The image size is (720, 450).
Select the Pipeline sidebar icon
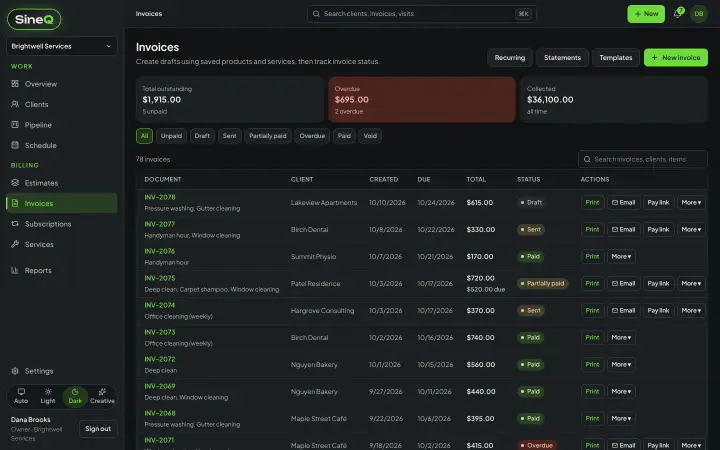15,124
